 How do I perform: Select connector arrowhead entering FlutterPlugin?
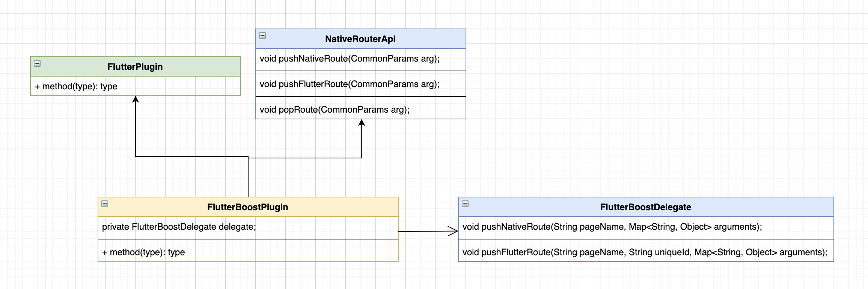136,99
